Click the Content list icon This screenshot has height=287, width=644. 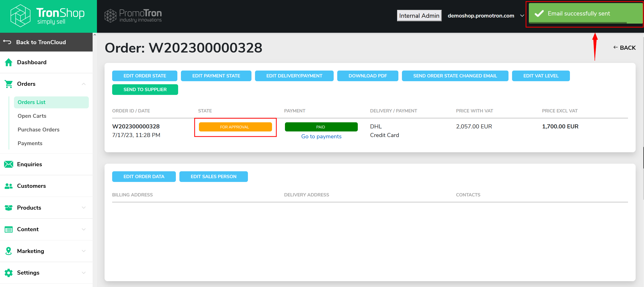tap(9, 229)
